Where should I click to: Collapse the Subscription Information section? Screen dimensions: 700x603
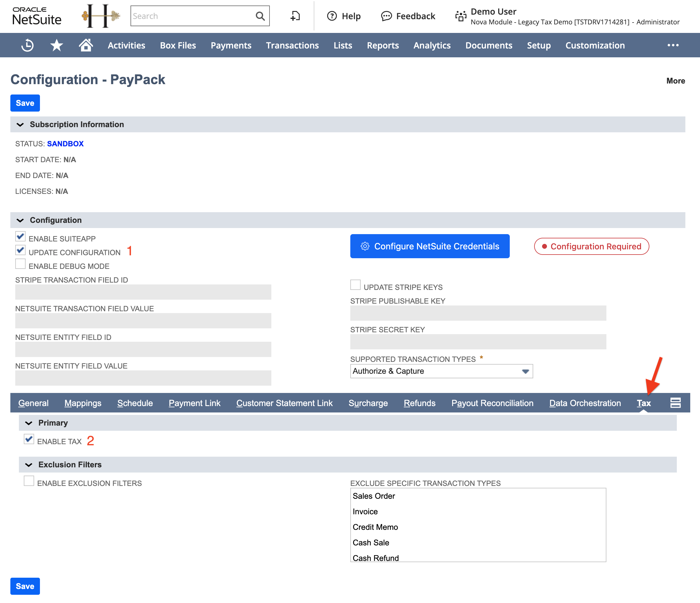(x=20, y=125)
